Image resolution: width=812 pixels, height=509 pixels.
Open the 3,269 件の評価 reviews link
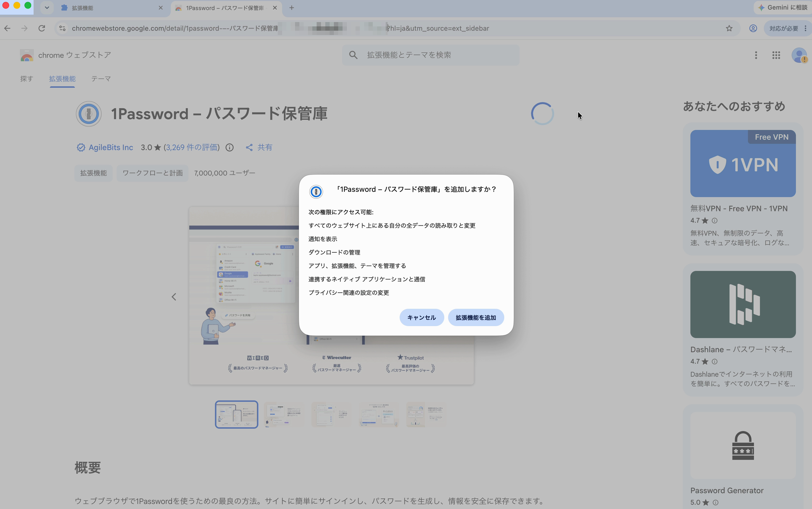pyautogui.click(x=192, y=147)
